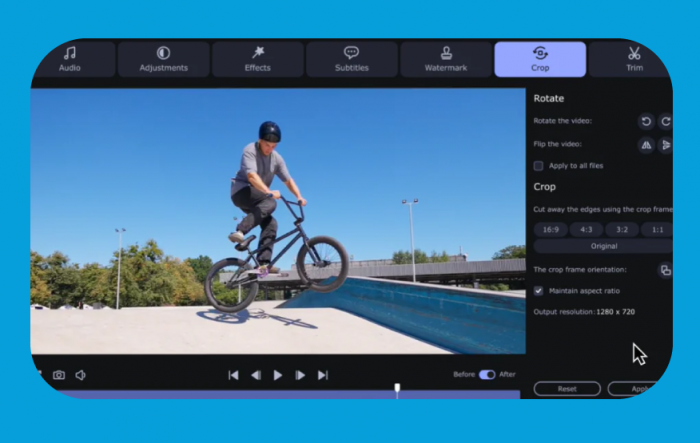
Task: Rotate the video counterclockwise
Action: coord(646,121)
